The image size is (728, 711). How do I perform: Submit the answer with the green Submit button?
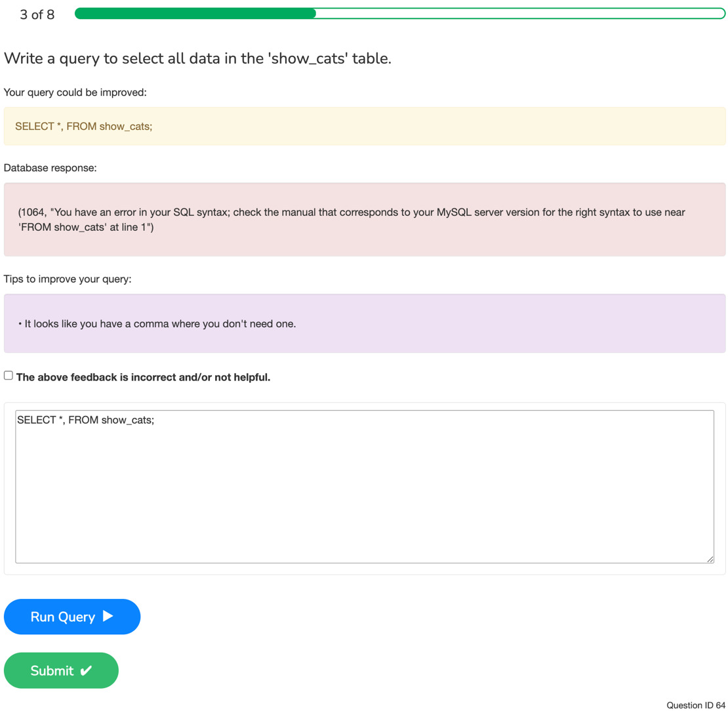pos(61,670)
